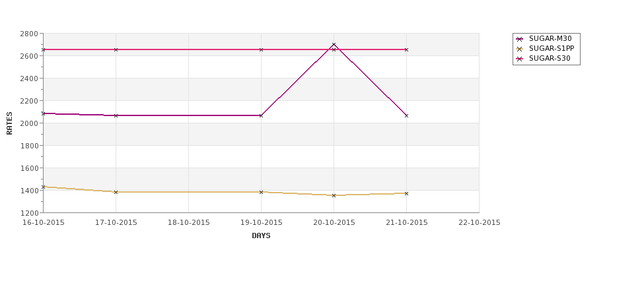Select SUGAR-S30 data point on 17-10-2015
This screenshot has width=644, height=283.
(x=116, y=49)
